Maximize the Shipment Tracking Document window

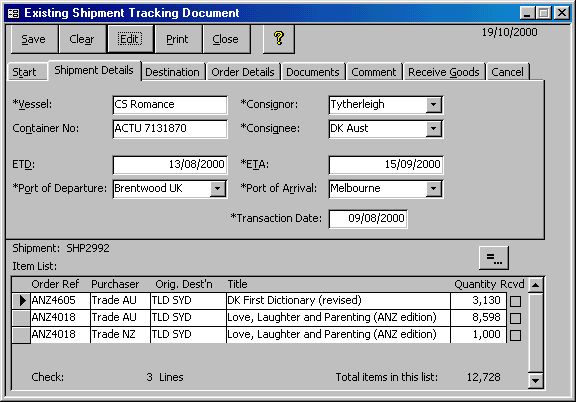tap(543, 13)
